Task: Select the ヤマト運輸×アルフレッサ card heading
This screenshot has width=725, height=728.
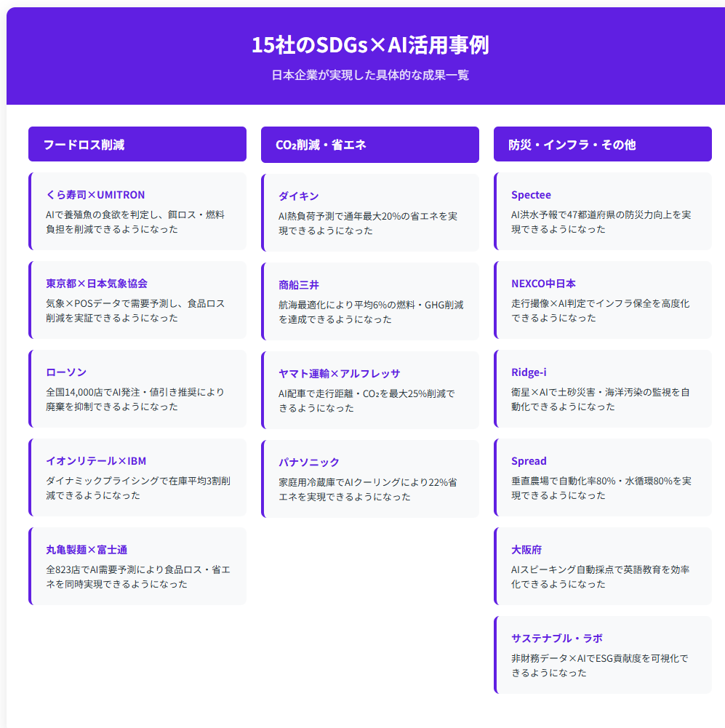Action: [339, 374]
